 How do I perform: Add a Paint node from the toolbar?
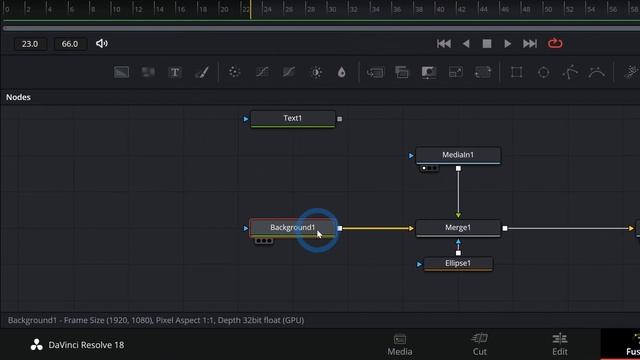pyautogui.click(x=202, y=72)
